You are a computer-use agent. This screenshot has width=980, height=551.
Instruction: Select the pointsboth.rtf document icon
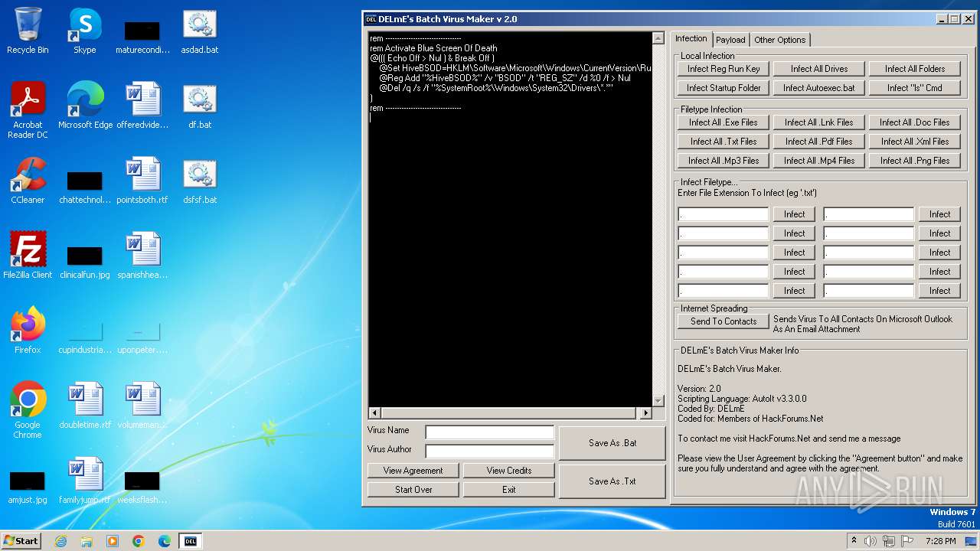tap(142, 181)
